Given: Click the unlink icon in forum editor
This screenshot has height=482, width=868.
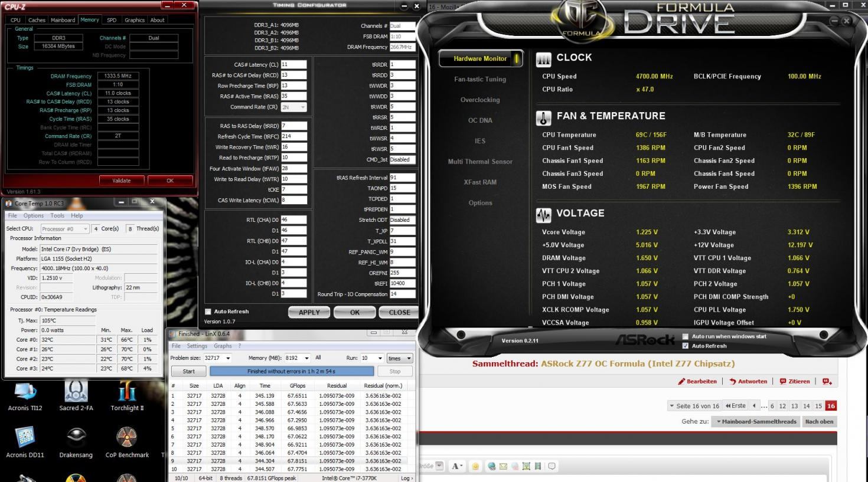Looking at the screenshot, I should coord(515,466).
